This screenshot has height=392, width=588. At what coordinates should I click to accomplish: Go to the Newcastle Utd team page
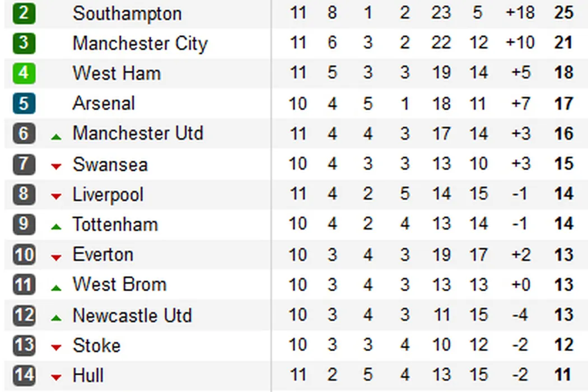132,316
